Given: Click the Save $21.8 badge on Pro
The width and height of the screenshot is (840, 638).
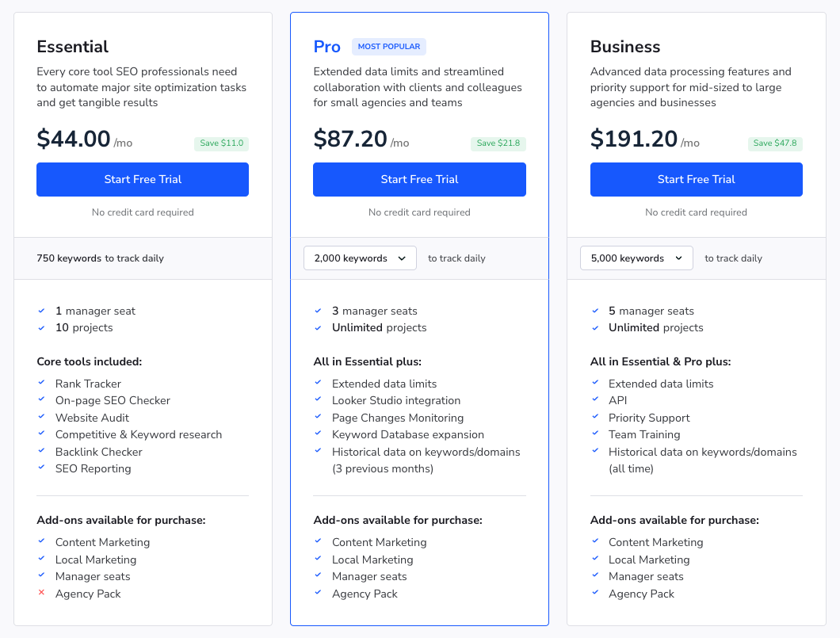Looking at the screenshot, I should (498, 143).
